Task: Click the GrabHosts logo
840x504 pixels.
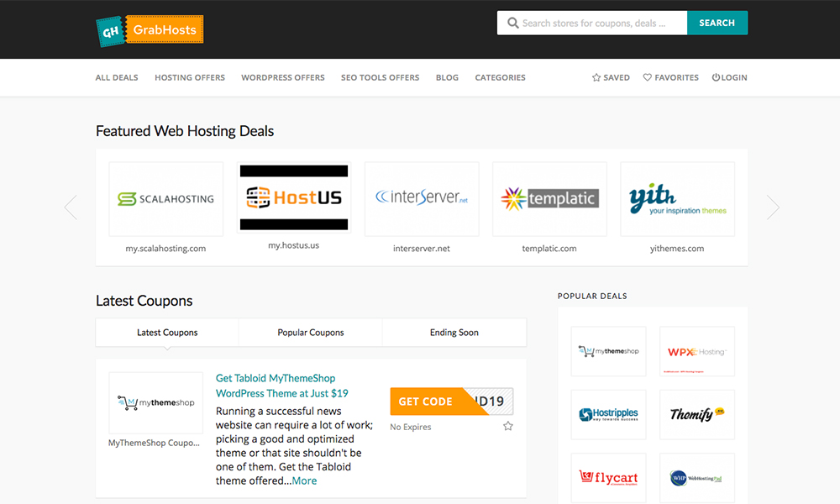Action: coord(150,30)
